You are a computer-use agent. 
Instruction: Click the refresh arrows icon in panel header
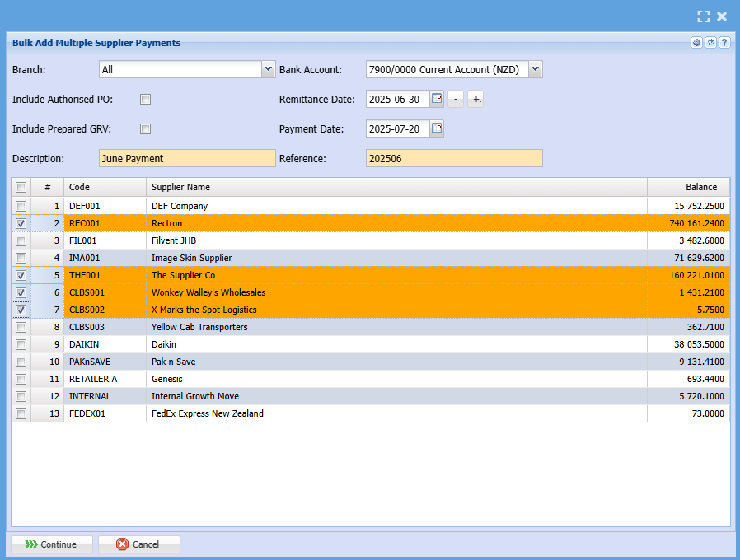(x=710, y=43)
